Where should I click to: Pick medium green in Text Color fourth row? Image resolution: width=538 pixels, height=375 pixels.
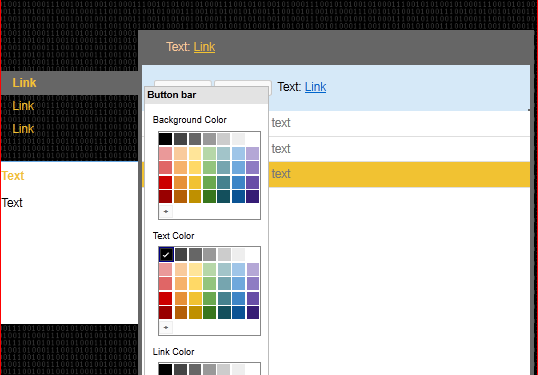(x=210, y=298)
